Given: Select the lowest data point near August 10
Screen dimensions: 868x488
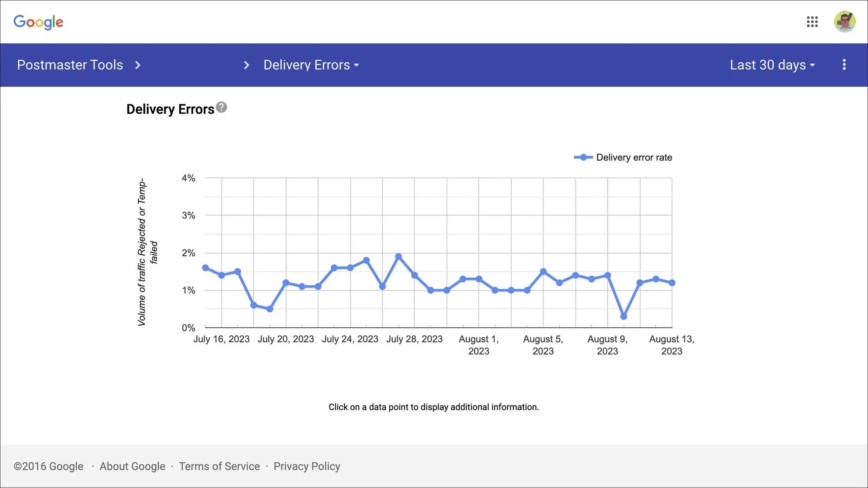Looking at the screenshot, I should (624, 317).
